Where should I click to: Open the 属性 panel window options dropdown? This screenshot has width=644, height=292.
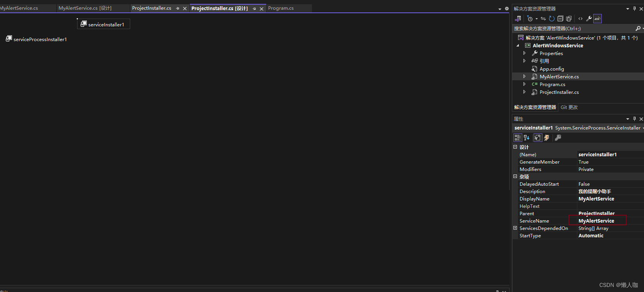(x=628, y=119)
